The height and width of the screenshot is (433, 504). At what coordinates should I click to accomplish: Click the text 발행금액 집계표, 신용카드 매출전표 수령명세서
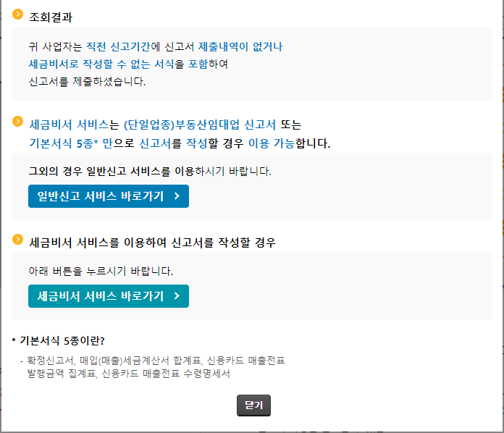128,374
